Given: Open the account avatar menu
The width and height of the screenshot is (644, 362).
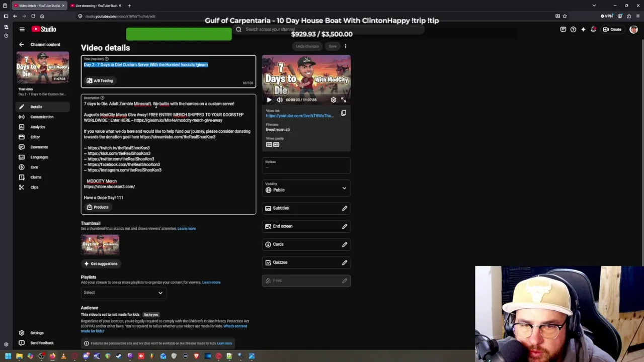Looking at the screenshot, I should pos(633,30).
